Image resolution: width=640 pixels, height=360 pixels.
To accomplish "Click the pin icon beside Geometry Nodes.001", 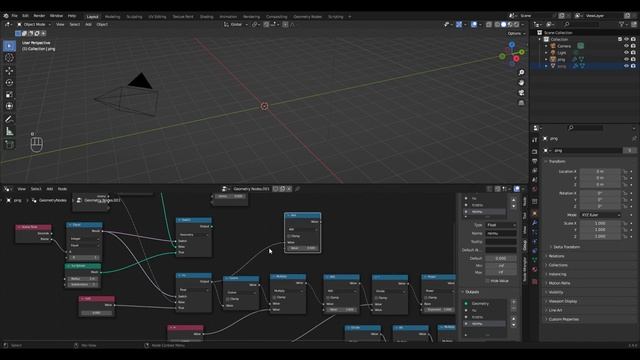I will [x=297, y=189].
